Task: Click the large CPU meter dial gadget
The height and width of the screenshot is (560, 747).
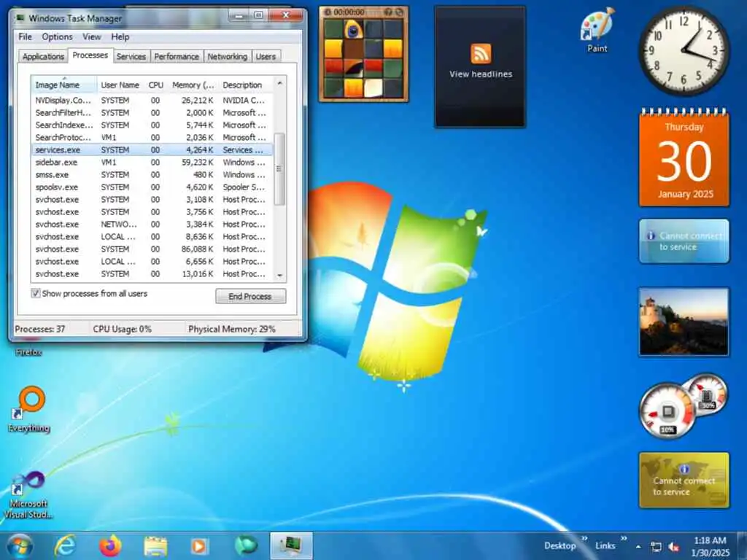Action: pos(667,413)
